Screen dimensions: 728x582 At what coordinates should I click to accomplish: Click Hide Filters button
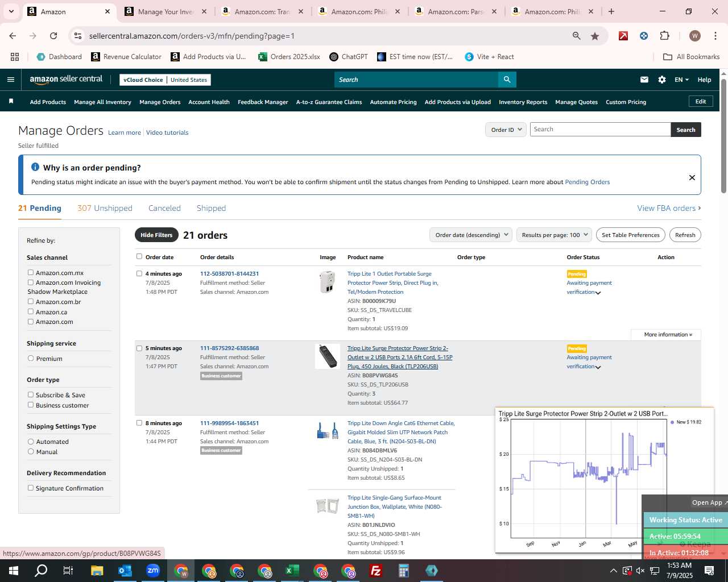(156, 235)
